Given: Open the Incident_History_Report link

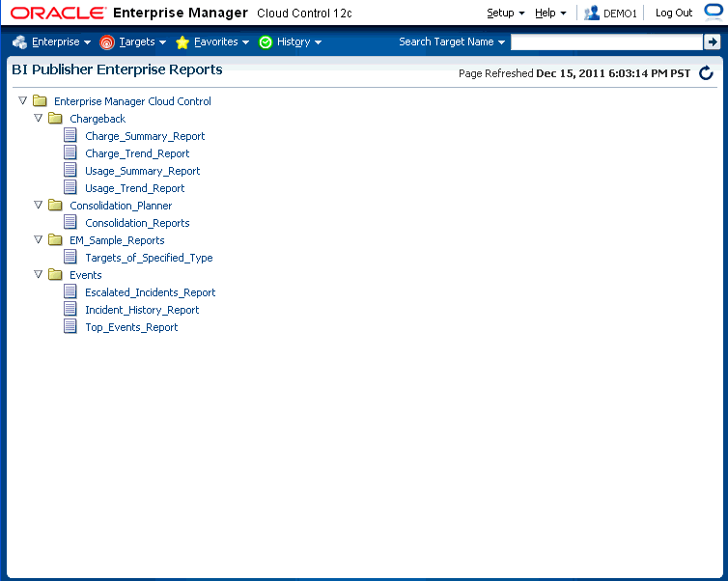Looking at the screenshot, I should (142, 310).
